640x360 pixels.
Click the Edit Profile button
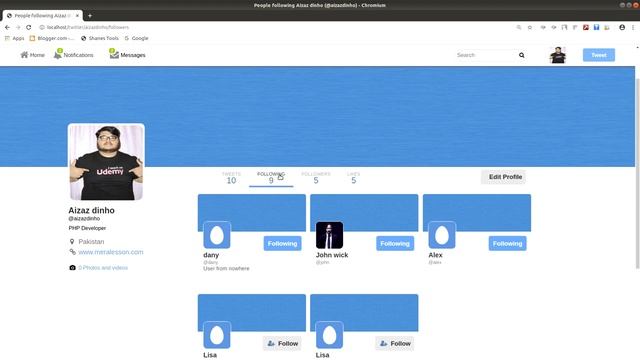coord(504,177)
